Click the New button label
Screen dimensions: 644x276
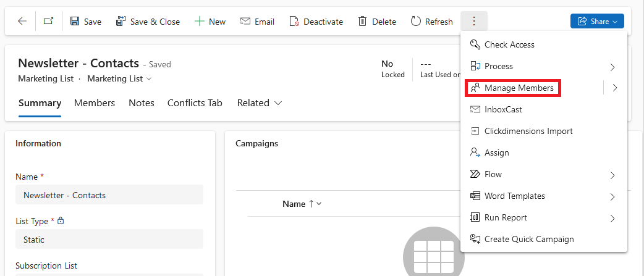point(218,22)
